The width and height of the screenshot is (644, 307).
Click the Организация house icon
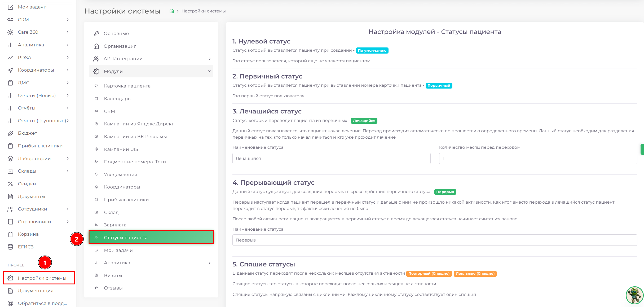coord(96,46)
